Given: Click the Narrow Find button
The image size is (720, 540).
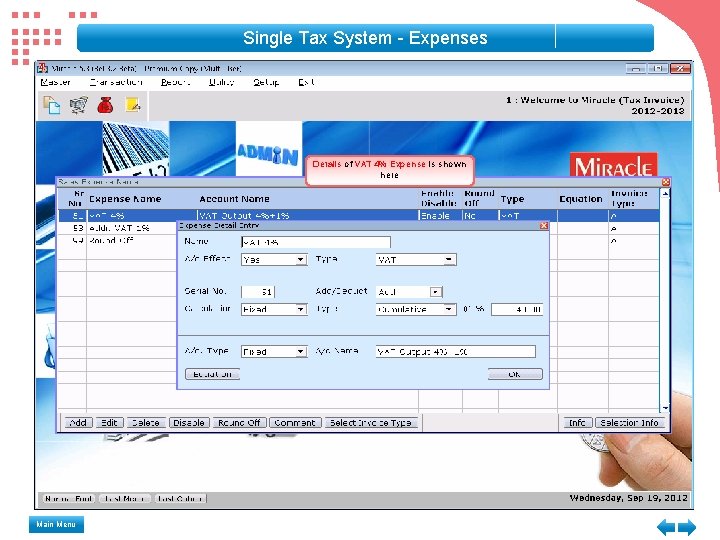Looking at the screenshot, I should 69,498.
